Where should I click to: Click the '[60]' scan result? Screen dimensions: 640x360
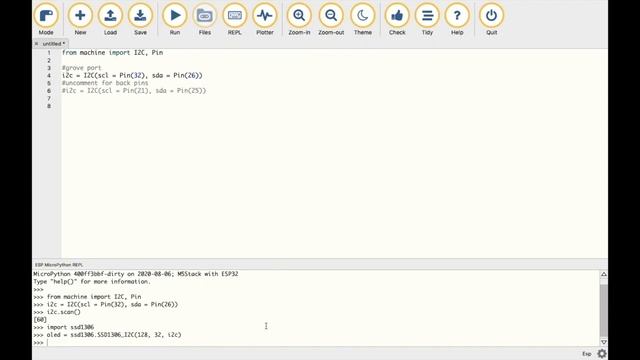pyautogui.click(x=40, y=320)
